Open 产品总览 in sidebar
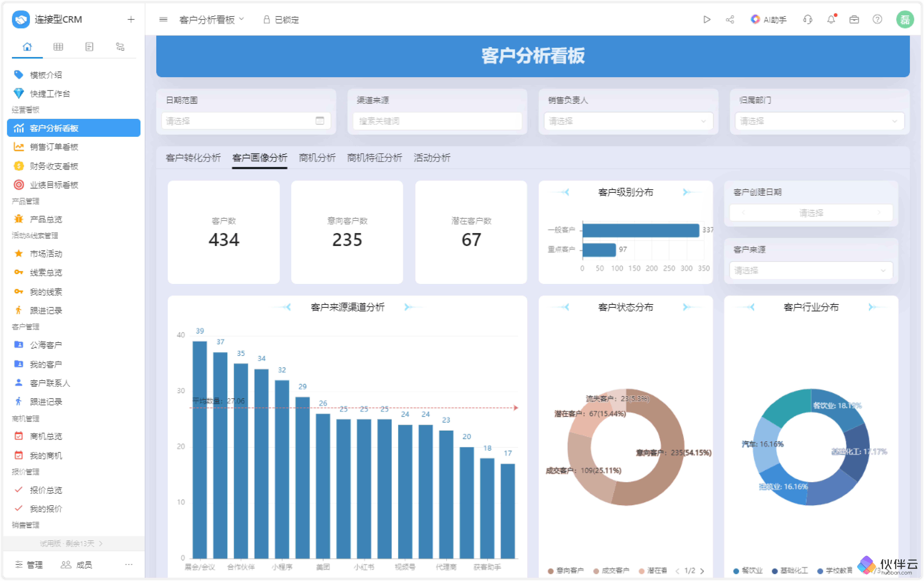Image resolution: width=924 pixels, height=581 pixels. [74, 219]
